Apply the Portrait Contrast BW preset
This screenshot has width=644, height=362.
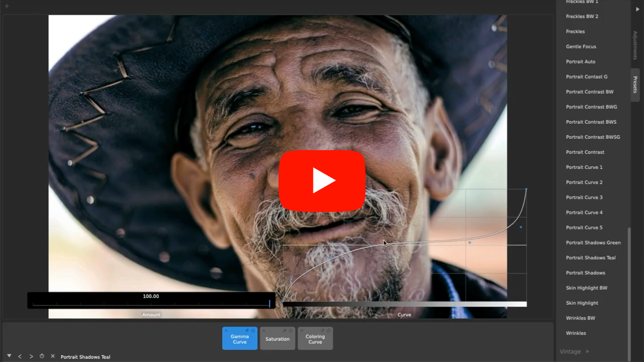590,92
